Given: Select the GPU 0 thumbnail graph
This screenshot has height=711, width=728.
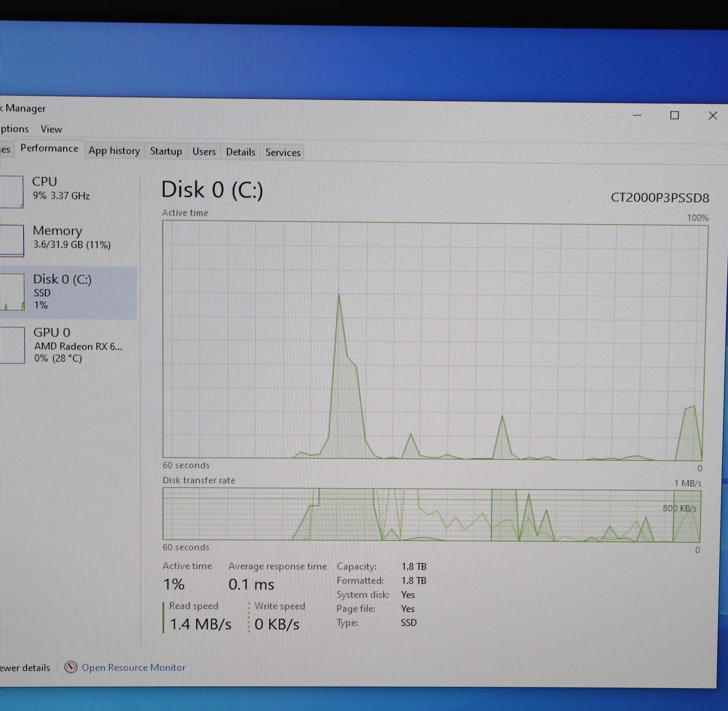Looking at the screenshot, I should [x=12, y=345].
